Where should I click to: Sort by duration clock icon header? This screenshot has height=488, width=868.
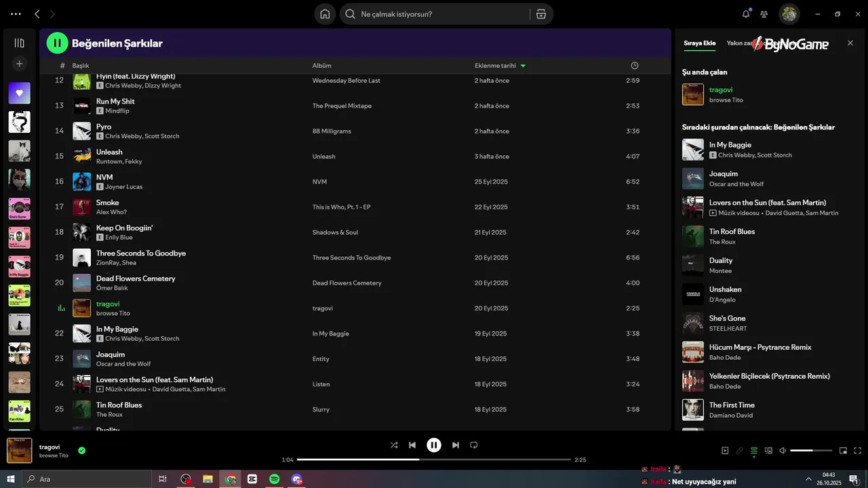click(635, 66)
